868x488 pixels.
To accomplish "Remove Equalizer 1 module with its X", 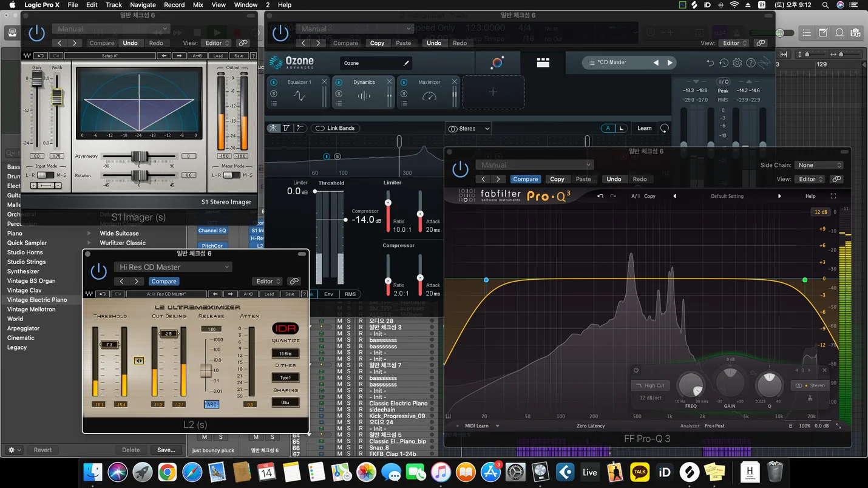I will coord(324,82).
